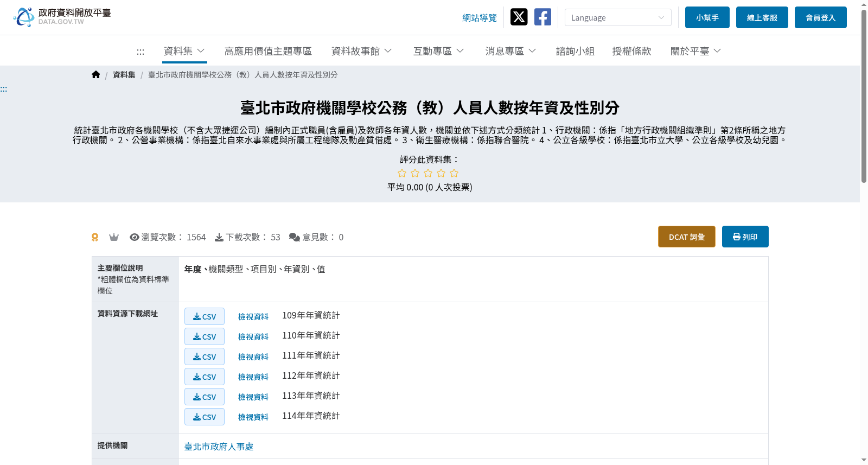Screen dimensions: 868x465
Task: Open 諮詢小組 menu item
Action: (x=575, y=51)
